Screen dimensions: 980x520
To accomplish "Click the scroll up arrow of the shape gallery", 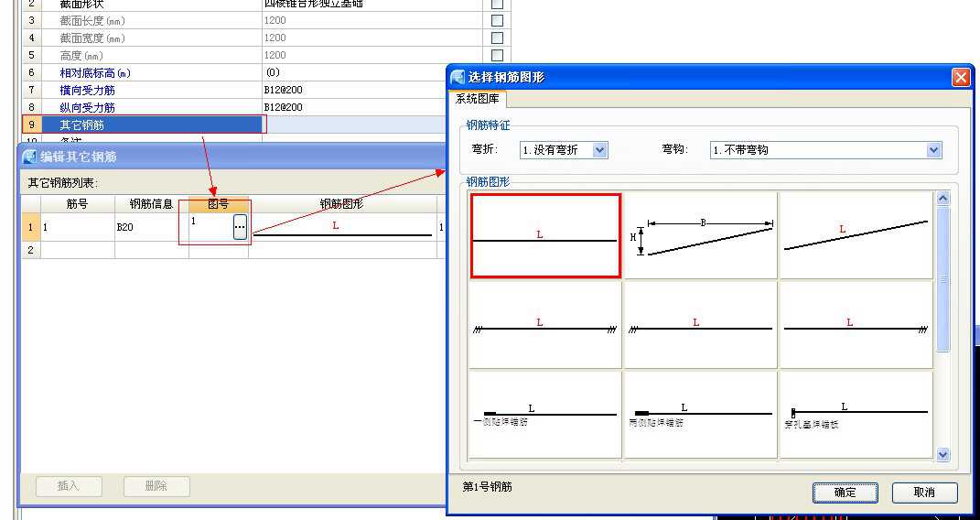I will click(942, 199).
